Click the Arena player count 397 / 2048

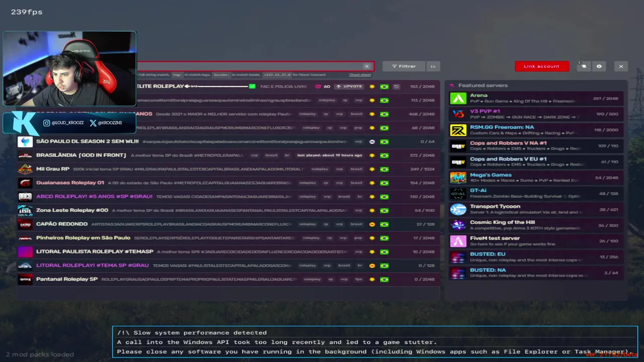pyautogui.click(x=605, y=99)
